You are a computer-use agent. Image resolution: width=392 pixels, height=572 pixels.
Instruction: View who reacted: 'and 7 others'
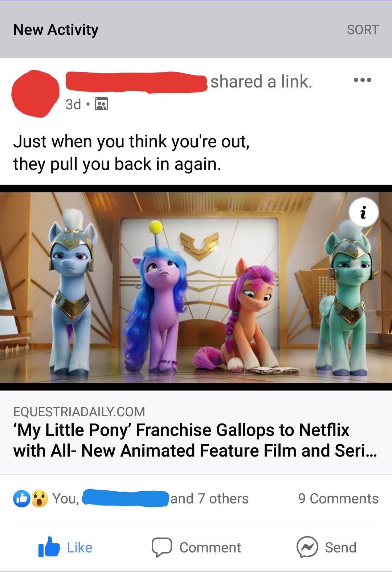pos(209,499)
